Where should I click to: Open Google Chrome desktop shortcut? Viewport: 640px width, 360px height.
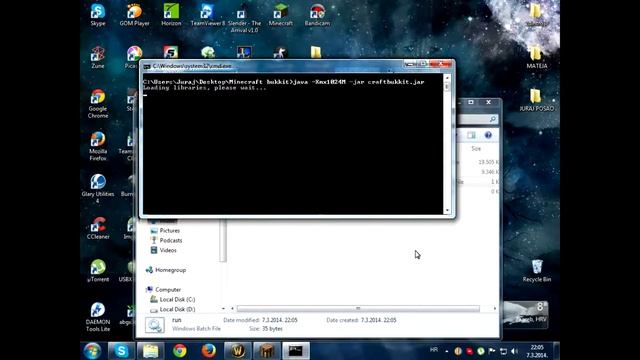98,104
